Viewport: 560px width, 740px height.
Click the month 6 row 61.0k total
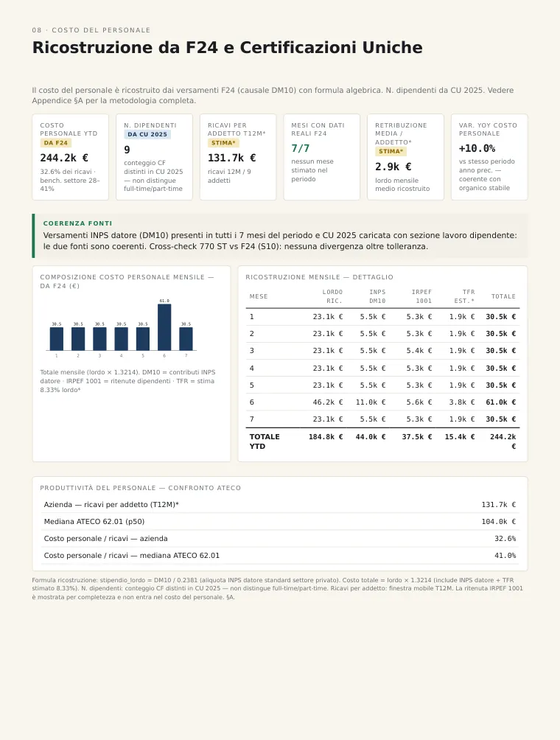[x=501, y=402]
